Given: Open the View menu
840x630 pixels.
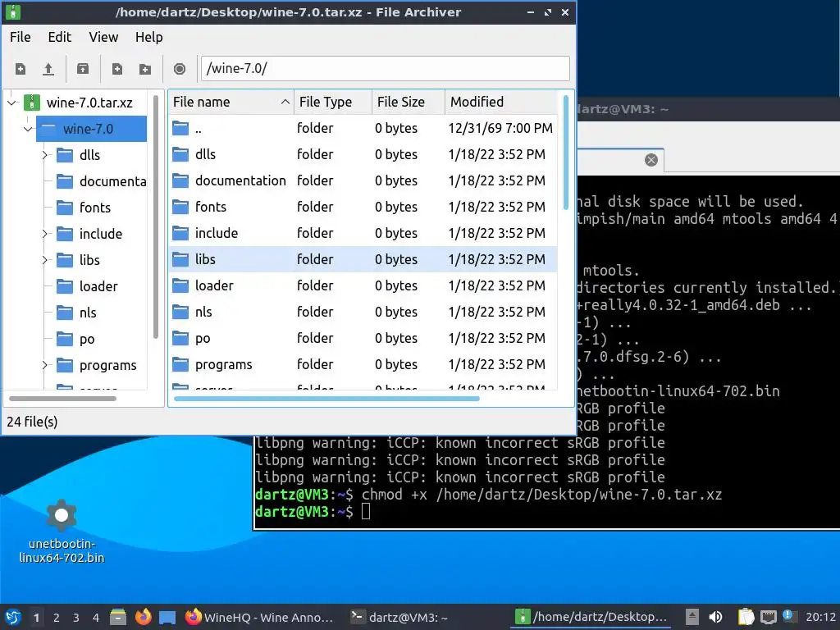Looking at the screenshot, I should pos(103,37).
